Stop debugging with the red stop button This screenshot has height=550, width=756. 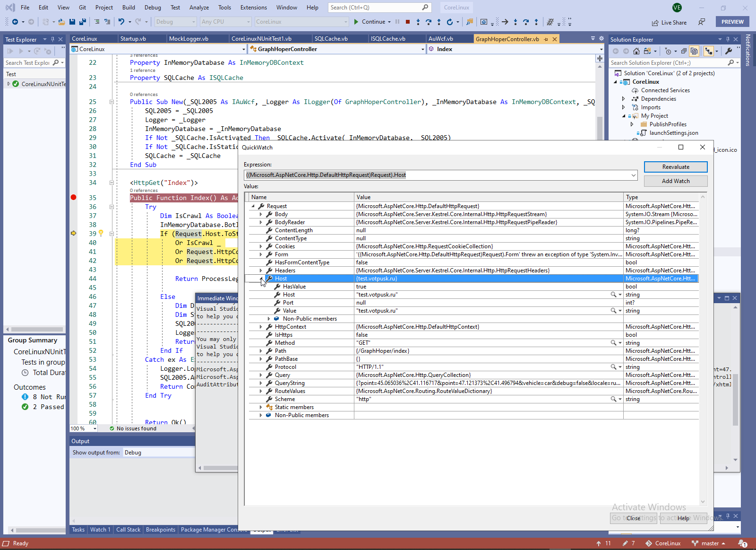click(x=407, y=22)
